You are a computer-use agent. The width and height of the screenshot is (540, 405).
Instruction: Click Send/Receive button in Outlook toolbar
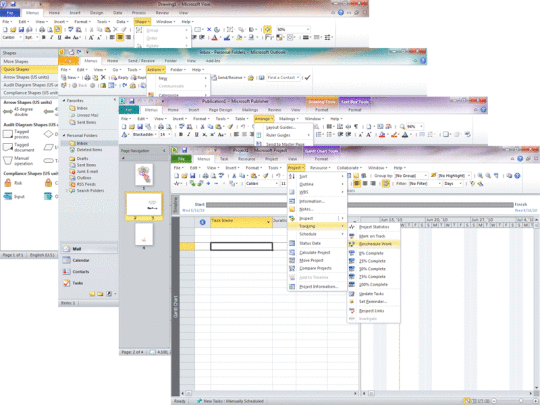227,77
